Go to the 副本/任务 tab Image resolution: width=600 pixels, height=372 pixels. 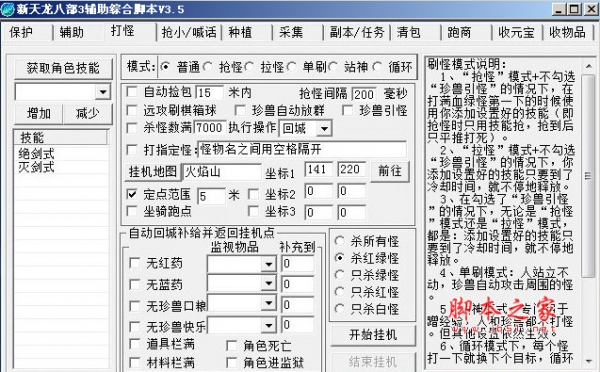357,32
